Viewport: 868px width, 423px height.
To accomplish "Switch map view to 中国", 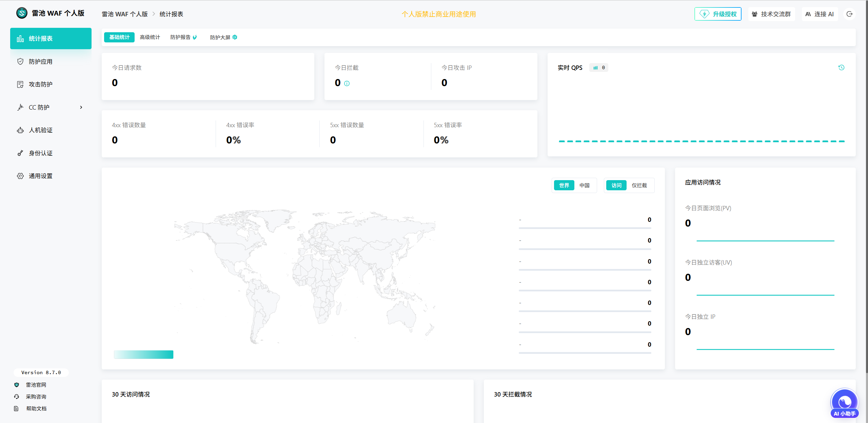I will click(x=584, y=185).
